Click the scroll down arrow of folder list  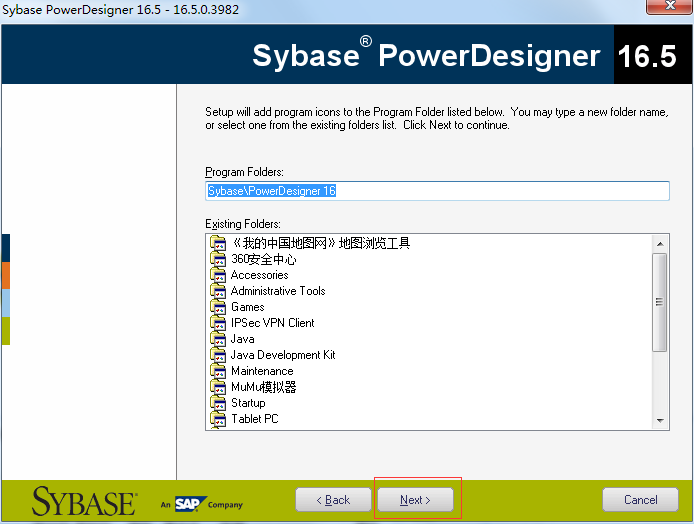[660, 420]
